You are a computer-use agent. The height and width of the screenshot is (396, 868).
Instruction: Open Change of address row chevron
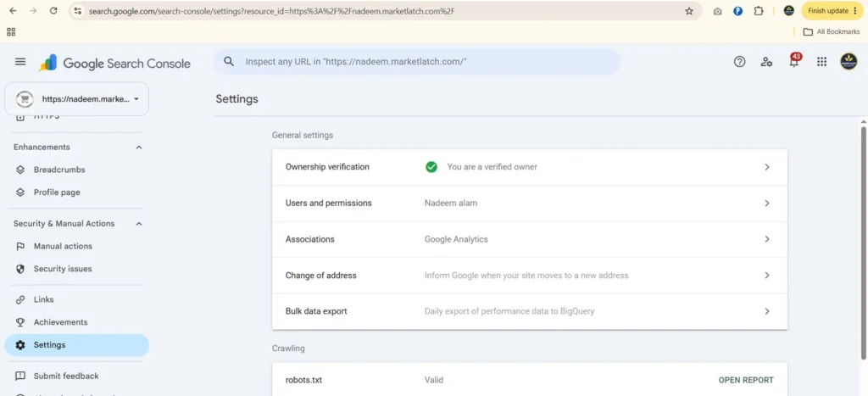click(x=766, y=276)
